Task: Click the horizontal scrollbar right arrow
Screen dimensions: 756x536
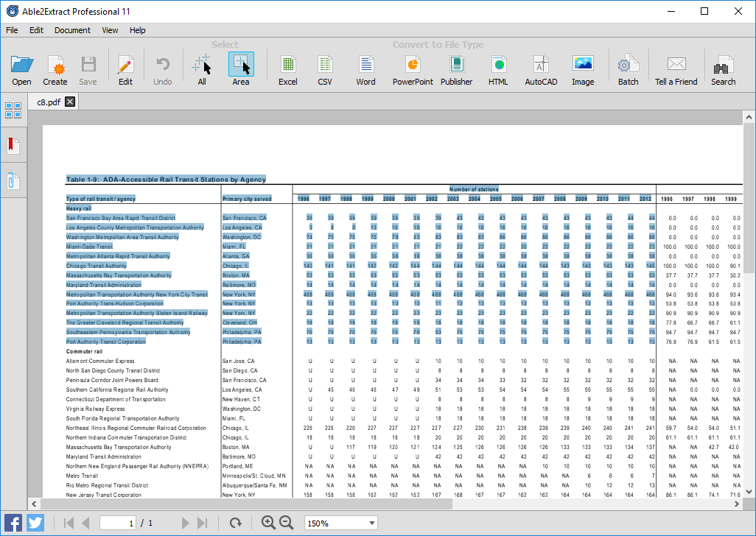Action: click(737, 504)
